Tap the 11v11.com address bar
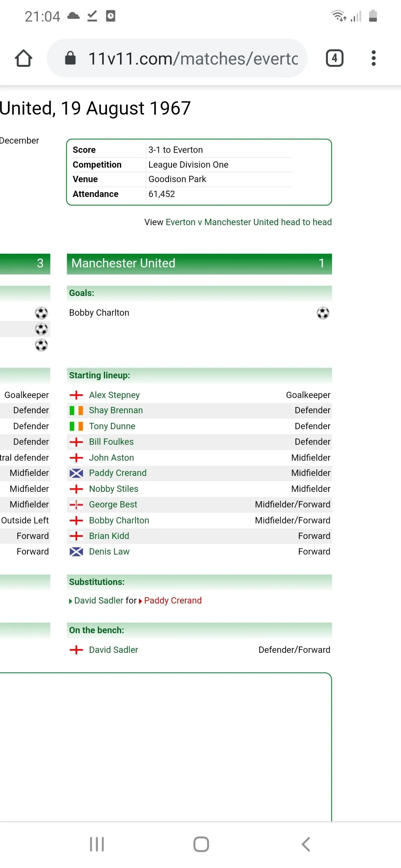This screenshot has width=401, height=868. pyautogui.click(x=193, y=59)
